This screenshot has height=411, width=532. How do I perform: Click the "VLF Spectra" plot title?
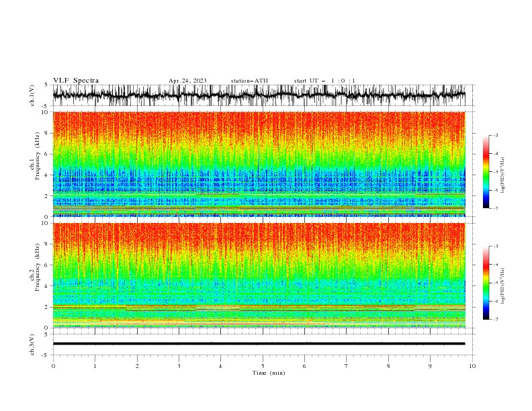(x=76, y=81)
